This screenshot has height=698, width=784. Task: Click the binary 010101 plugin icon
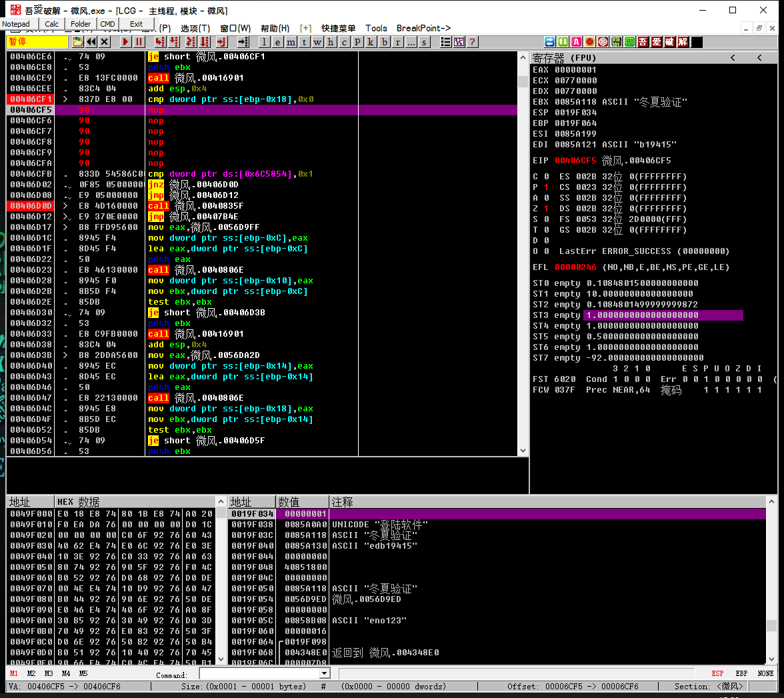click(617, 42)
